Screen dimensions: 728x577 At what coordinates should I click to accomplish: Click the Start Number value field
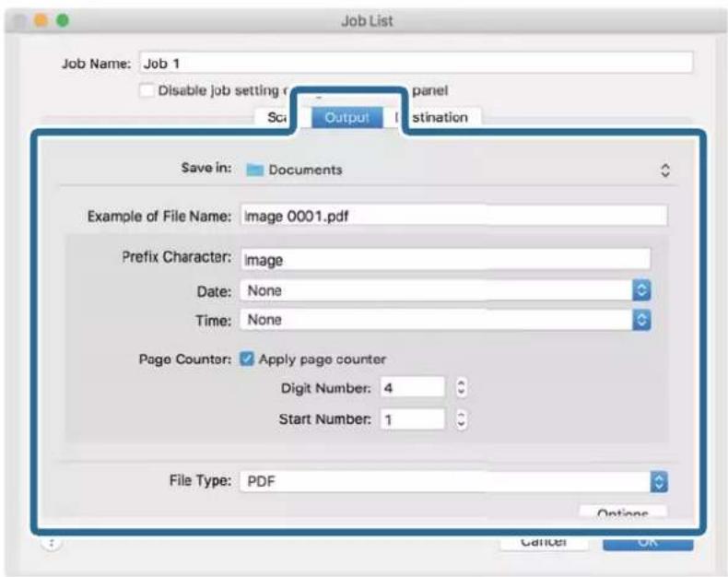(412, 419)
